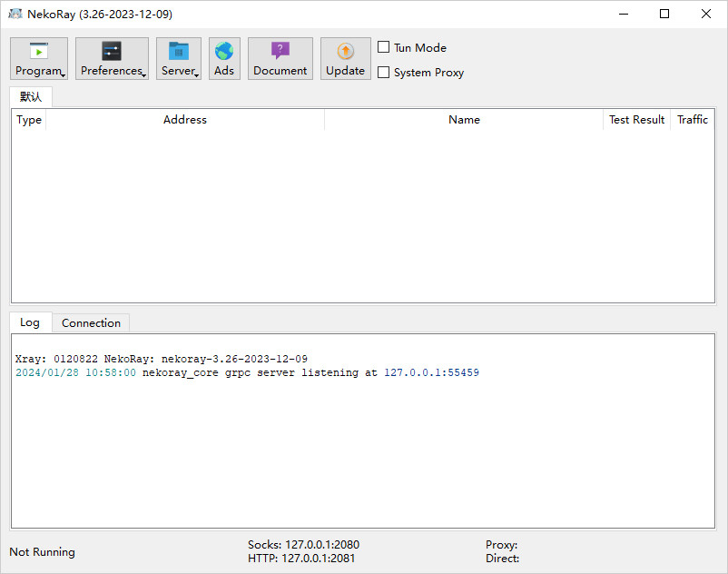Image resolution: width=728 pixels, height=574 pixels.
Task: Open the Server toolbar menu
Action: click(x=179, y=58)
